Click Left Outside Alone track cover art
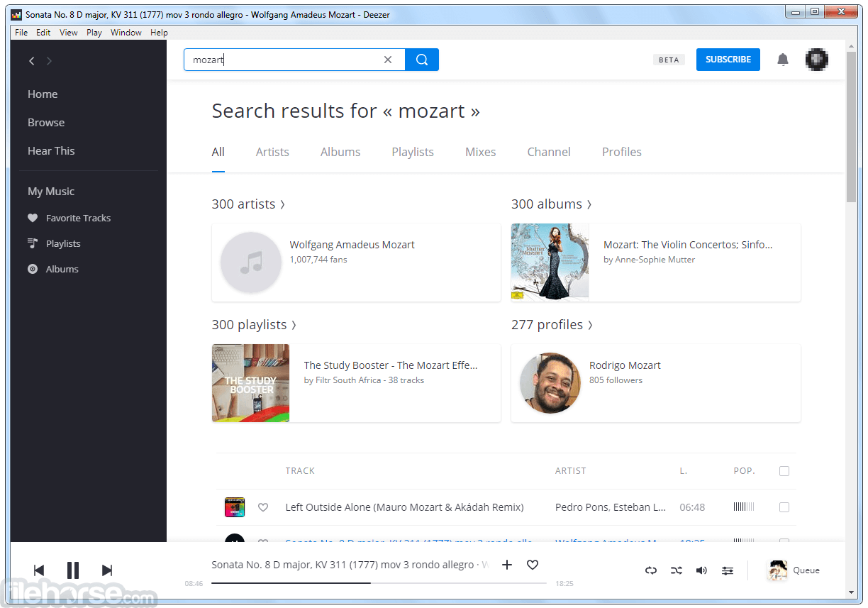Image resolution: width=868 pixels, height=608 pixels. [x=235, y=507]
